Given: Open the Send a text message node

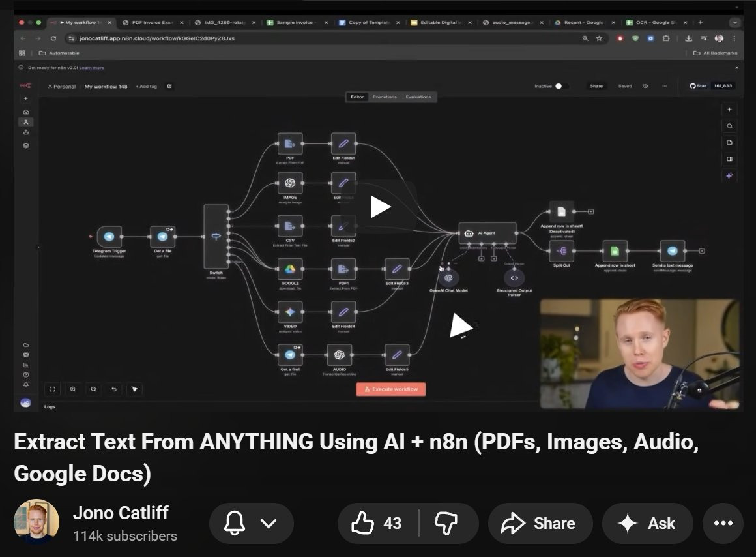Looking at the screenshot, I should tap(672, 251).
